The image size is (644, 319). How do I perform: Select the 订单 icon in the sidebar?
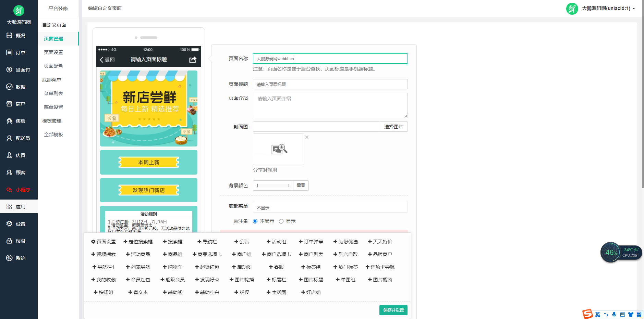(x=9, y=52)
